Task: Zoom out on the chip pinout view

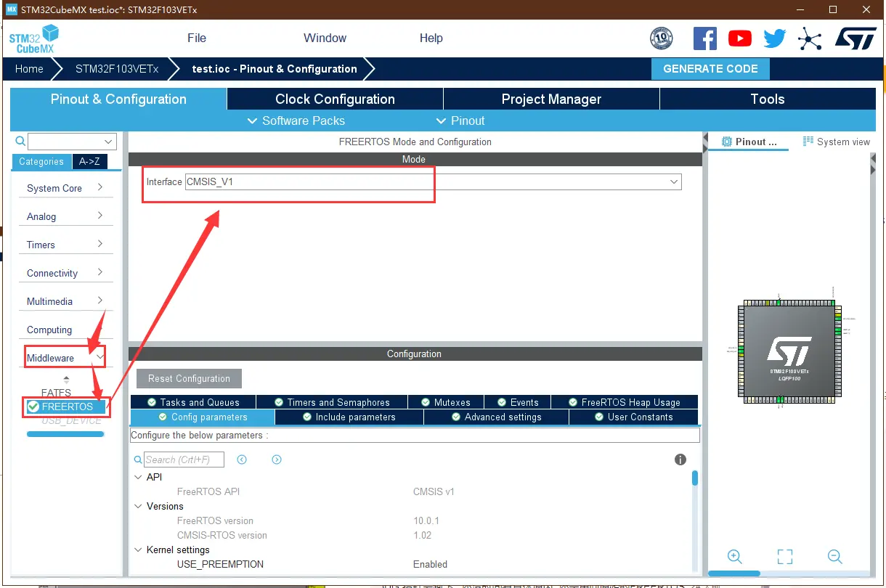Action: point(835,557)
